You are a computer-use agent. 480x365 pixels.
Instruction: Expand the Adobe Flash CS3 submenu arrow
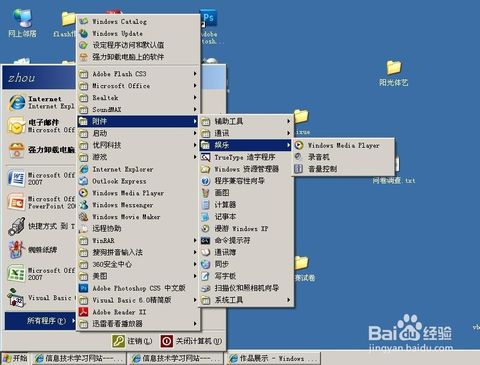tap(195, 74)
